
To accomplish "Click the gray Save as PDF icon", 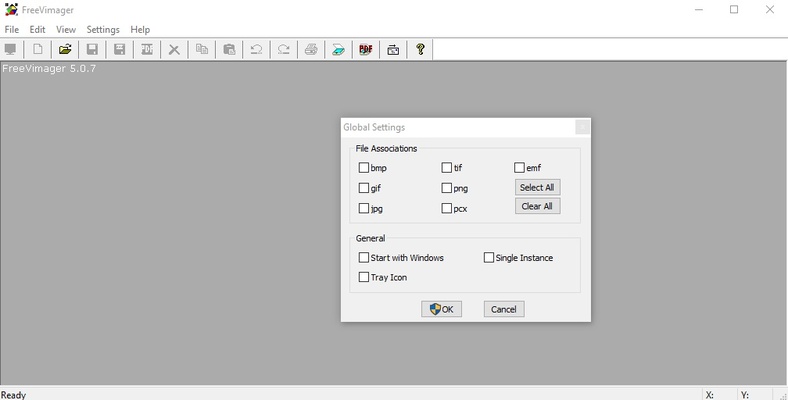I will click(147, 49).
